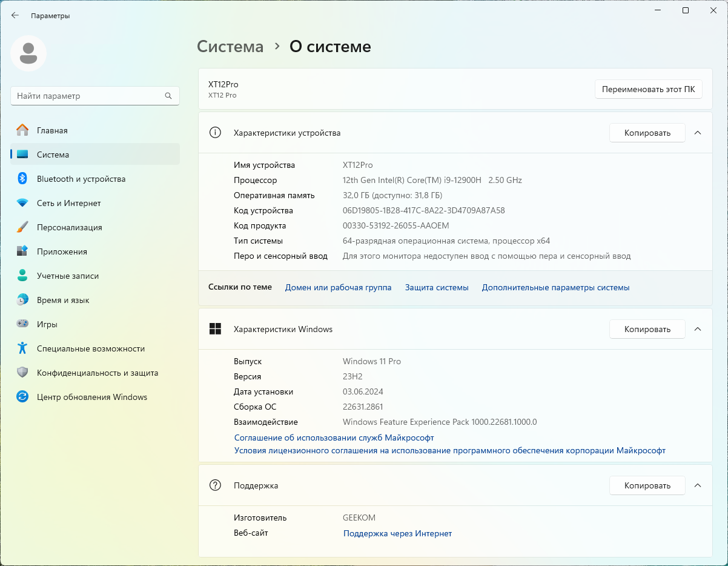Click Система in the breadcrumb
The image size is (728, 566).
pos(230,47)
